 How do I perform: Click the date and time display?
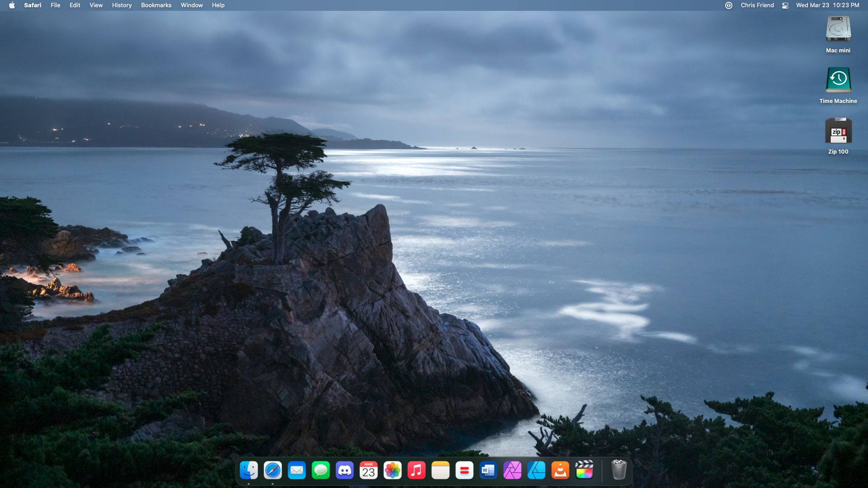[827, 5]
